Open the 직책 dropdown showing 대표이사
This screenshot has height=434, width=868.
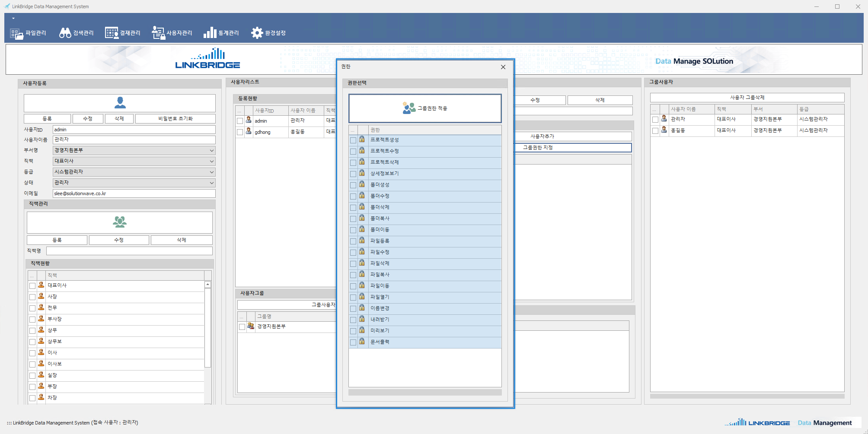click(211, 161)
